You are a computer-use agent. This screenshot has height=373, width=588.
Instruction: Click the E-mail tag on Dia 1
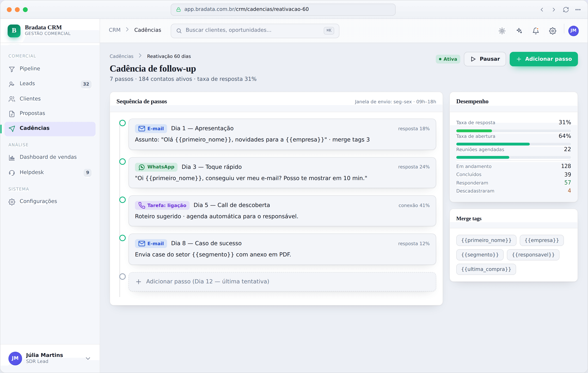click(151, 129)
